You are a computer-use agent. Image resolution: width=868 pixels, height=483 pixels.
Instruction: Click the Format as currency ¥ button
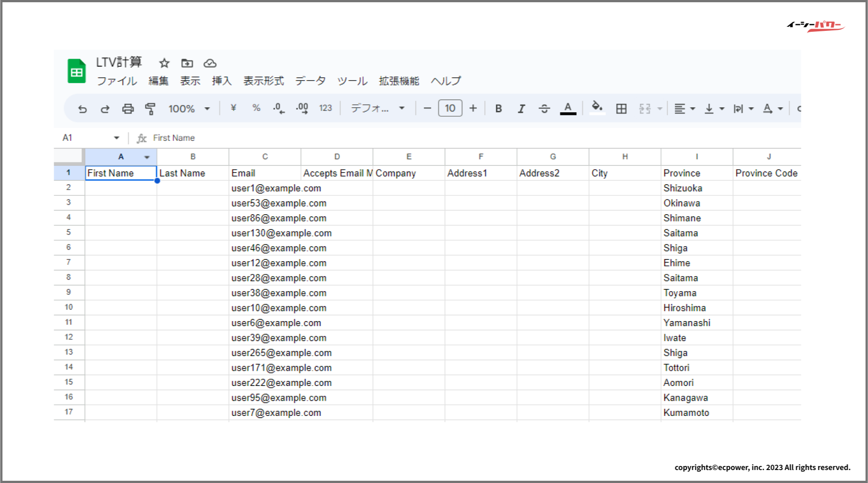[233, 108]
